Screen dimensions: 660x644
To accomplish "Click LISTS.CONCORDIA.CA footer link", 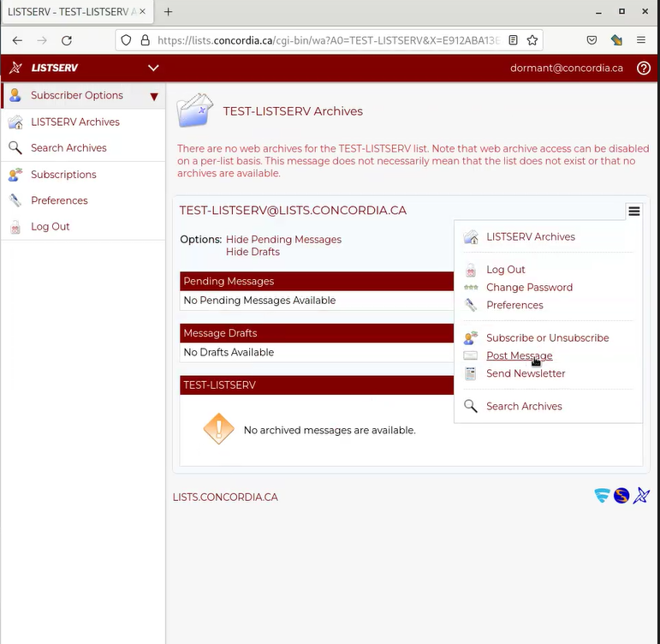I will [x=225, y=497].
